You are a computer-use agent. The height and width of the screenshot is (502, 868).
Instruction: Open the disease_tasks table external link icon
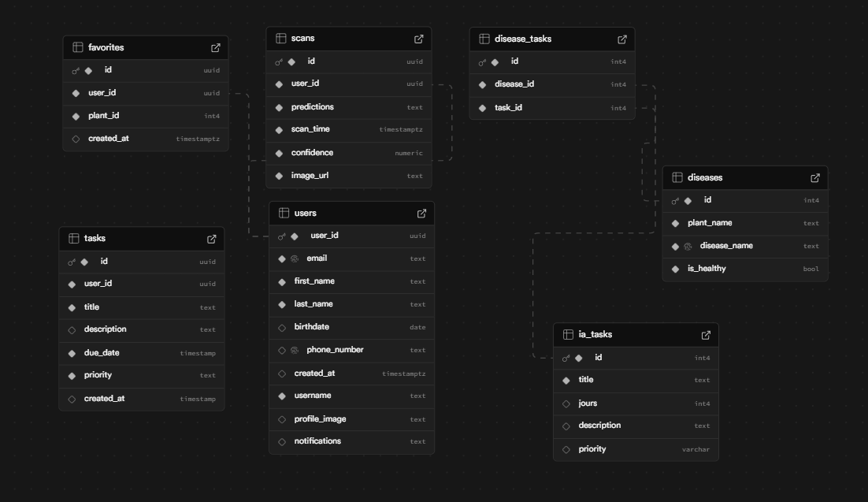(622, 39)
